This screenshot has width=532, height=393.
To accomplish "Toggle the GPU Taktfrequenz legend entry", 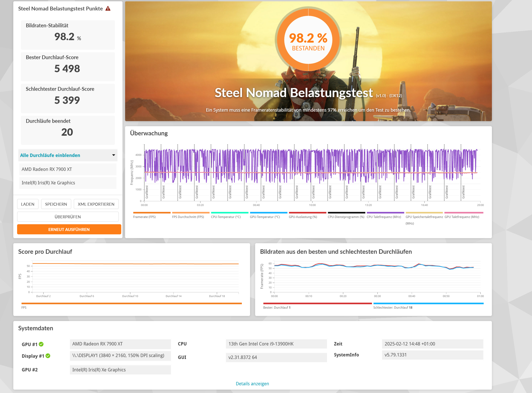I will click(464, 215).
